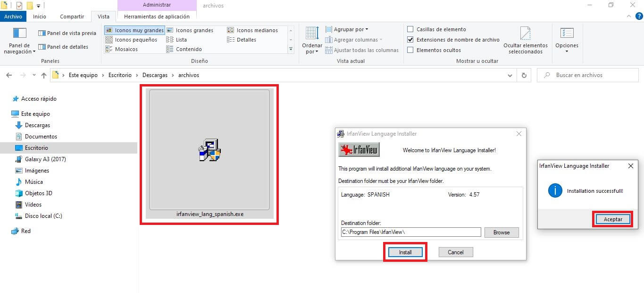
Task: Click Ajustar todas las columnas
Action: (362, 50)
